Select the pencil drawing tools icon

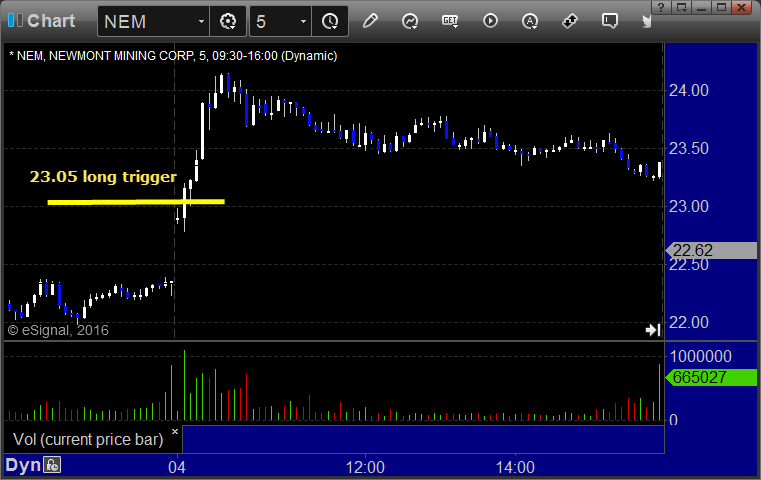click(370, 21)
